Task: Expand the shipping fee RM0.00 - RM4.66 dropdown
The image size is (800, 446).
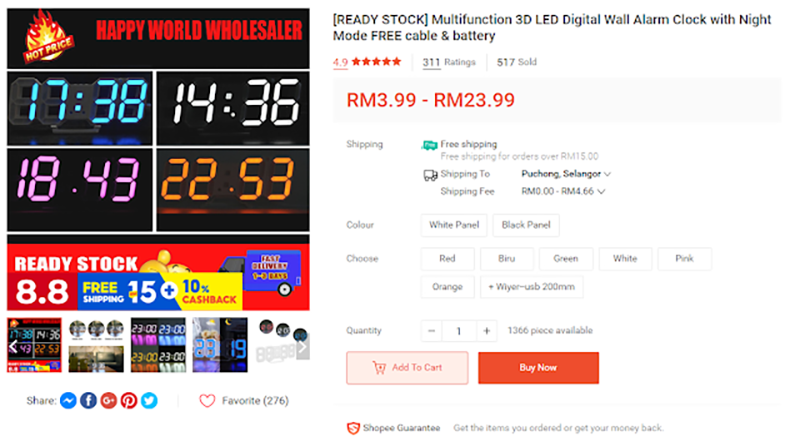Action: pyautogui.click(x=563, y=191)
